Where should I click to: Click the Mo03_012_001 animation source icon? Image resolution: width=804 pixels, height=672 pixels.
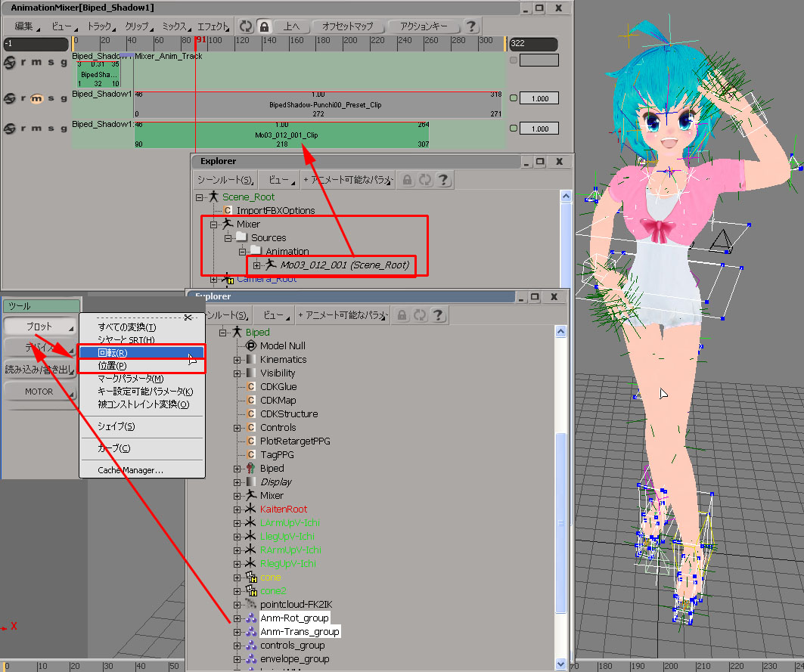point(270,265)
